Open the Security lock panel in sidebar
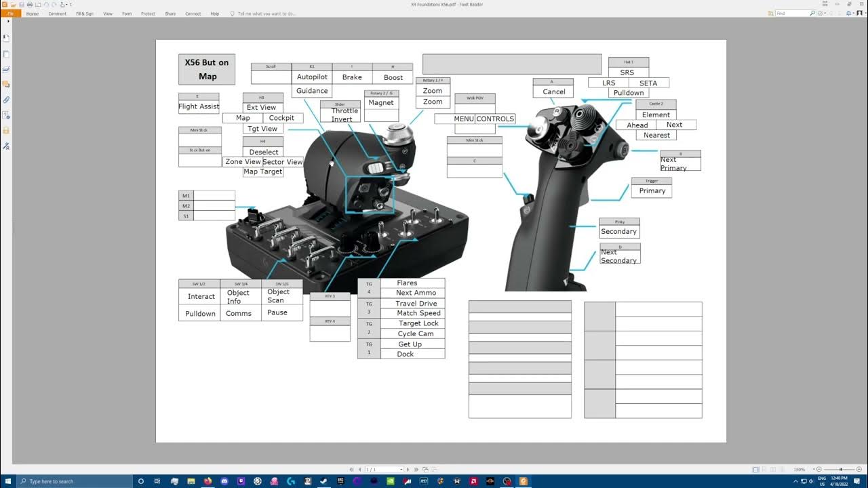The image size is (868, 488). 6,130
